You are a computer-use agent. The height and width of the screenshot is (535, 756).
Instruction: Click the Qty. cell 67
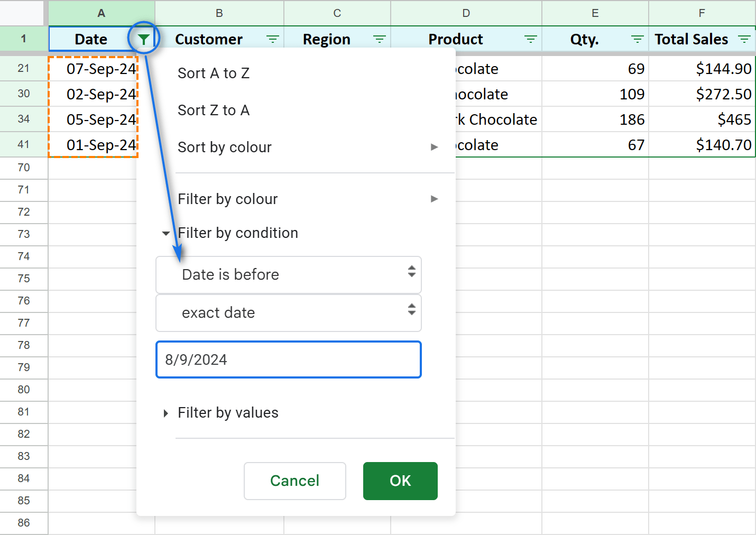595,145
